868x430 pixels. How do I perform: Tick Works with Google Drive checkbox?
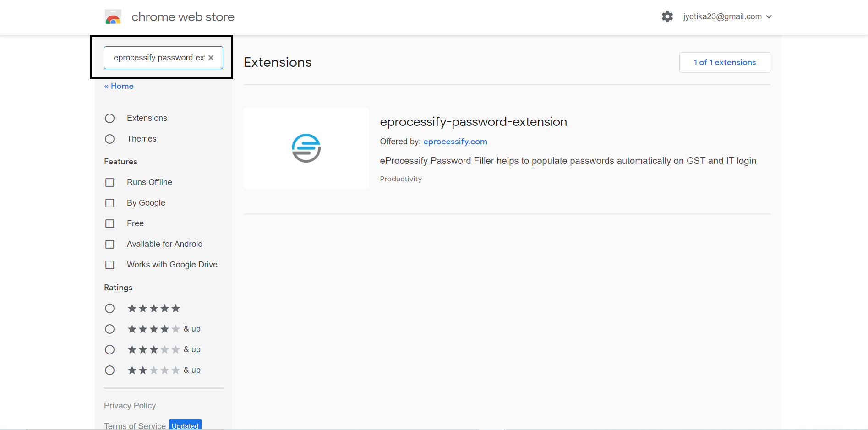coord(110,265)
